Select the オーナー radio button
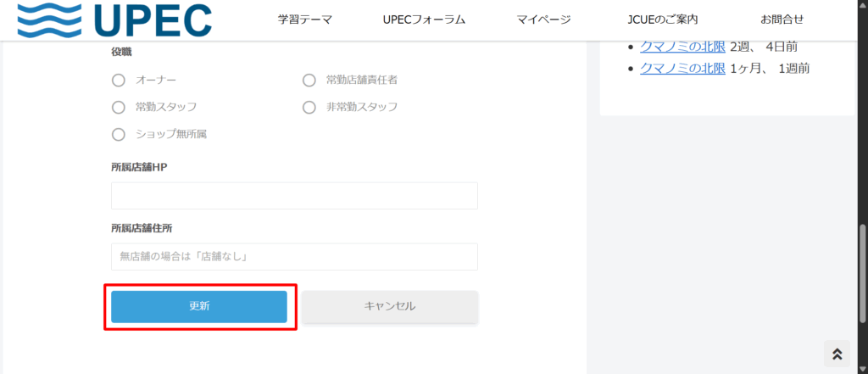 [x=119, y=81]
